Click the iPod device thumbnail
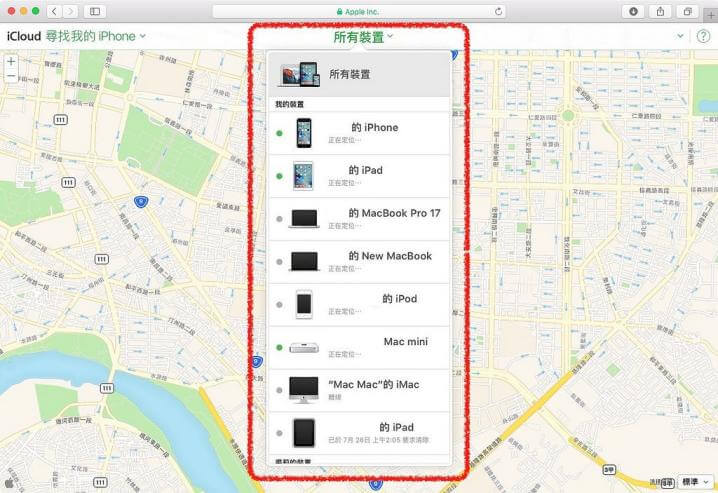This screenshot has width=718, height=493. (304, 304)
